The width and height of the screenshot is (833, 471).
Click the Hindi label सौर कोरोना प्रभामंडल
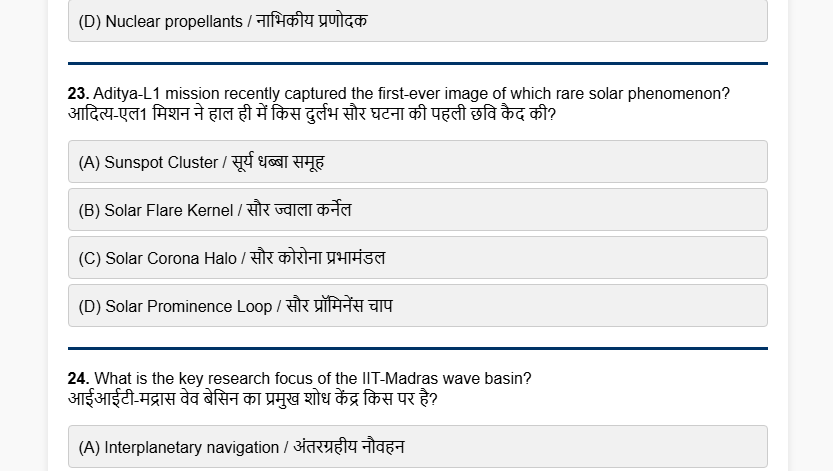(x=318, y=258)
